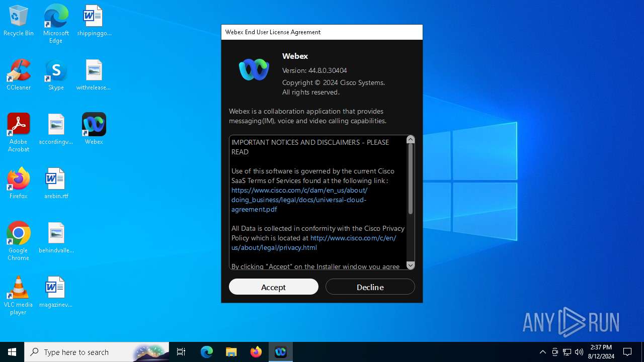Select the Recycle Bin desktop icon

tap(19, 21)
